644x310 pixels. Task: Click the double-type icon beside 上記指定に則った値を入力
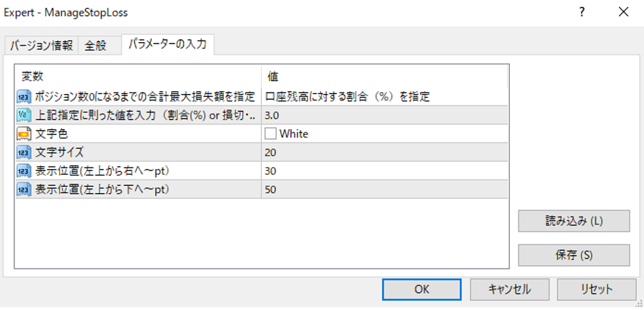(23, 115)
